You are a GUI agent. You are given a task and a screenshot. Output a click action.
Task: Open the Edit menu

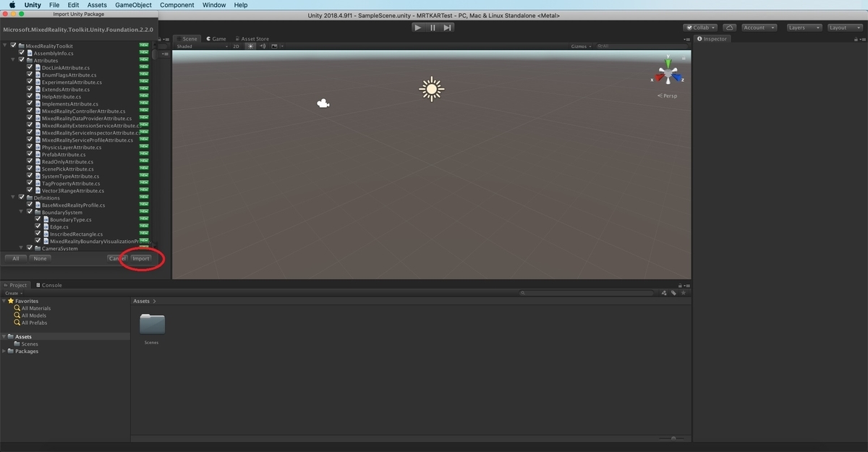(x=73, y=5)
